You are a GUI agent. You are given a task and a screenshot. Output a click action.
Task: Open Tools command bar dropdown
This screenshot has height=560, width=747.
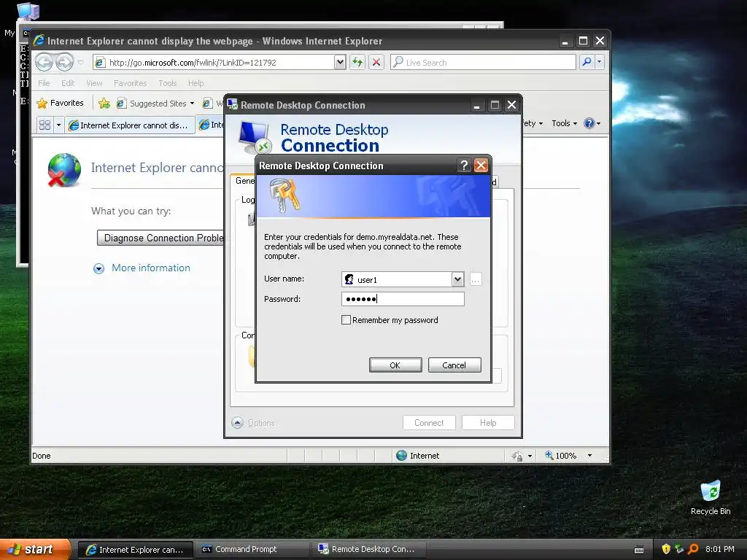pos(564,123)
